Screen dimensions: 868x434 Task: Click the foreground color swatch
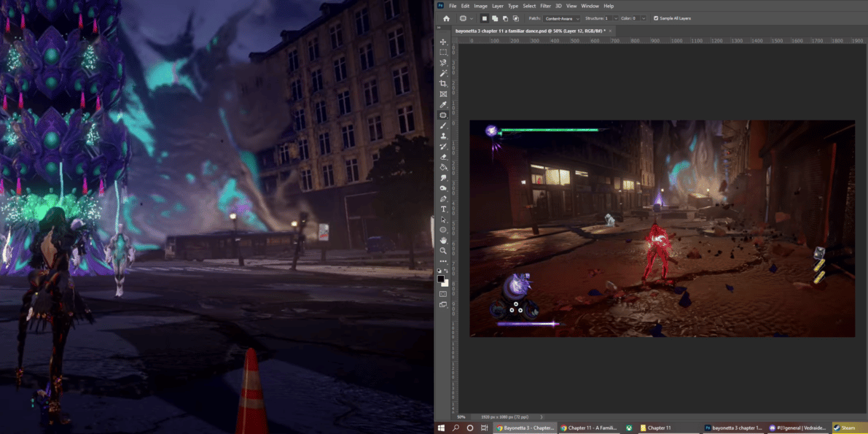(441, 279)
